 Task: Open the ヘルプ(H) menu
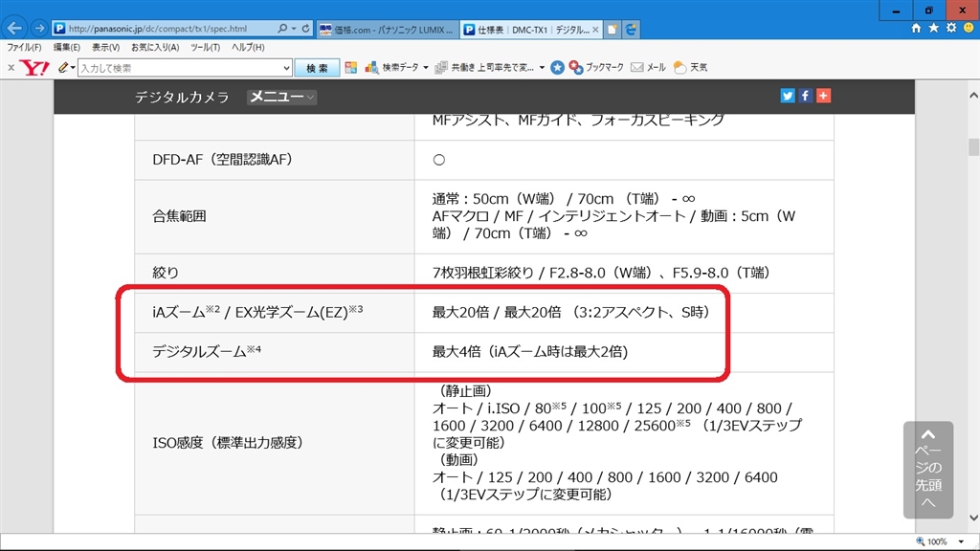(248, 48)
